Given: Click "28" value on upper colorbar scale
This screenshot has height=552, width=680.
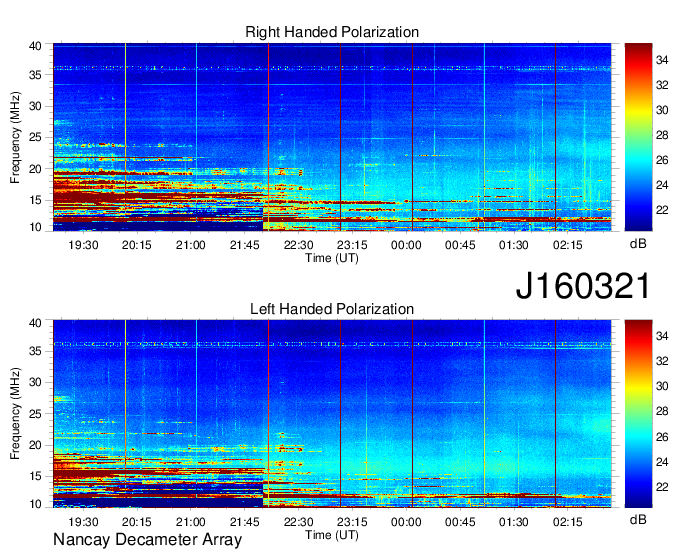Looking at the screenshot, I should pos(662,135).
